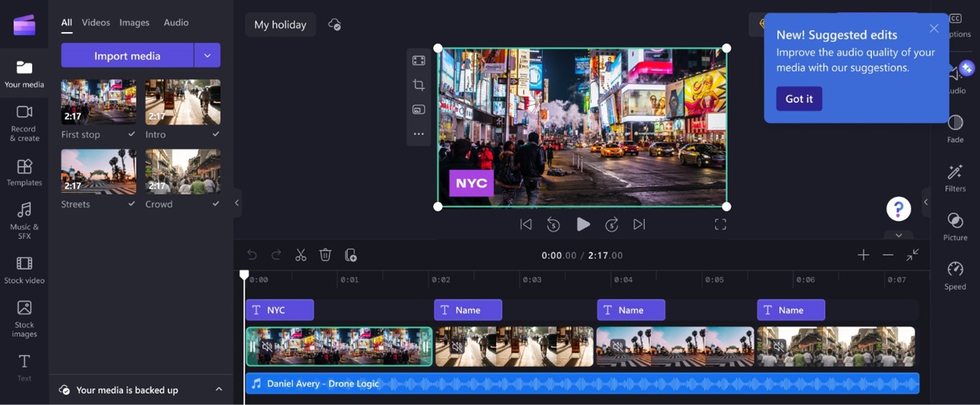The width and height of the screenshot is (980, 405).
Task: Open Templates sidebar panel
Action: (x=24, y=173)
